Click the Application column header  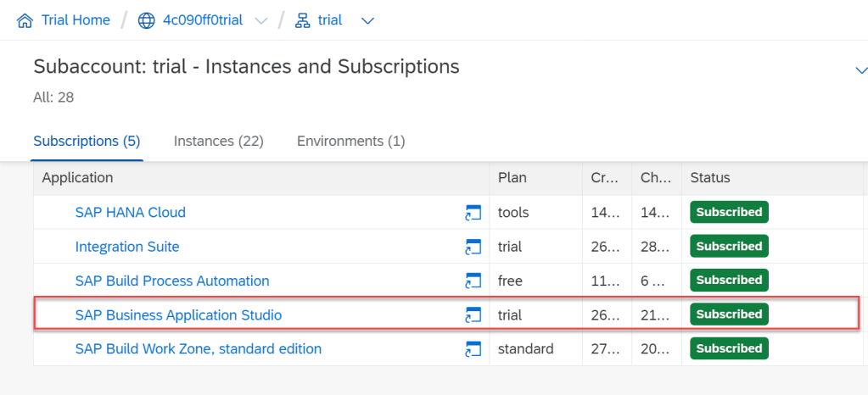click(x=77, y=178)
